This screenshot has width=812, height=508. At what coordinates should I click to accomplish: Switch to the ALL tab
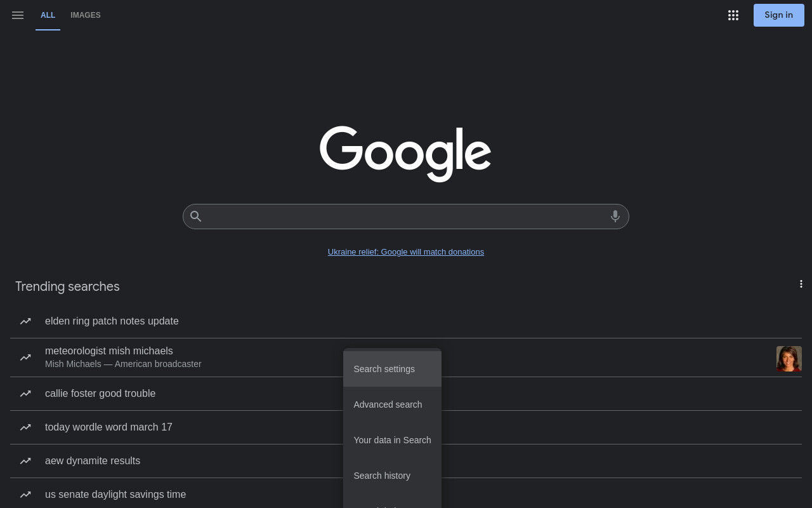point(48,15)
